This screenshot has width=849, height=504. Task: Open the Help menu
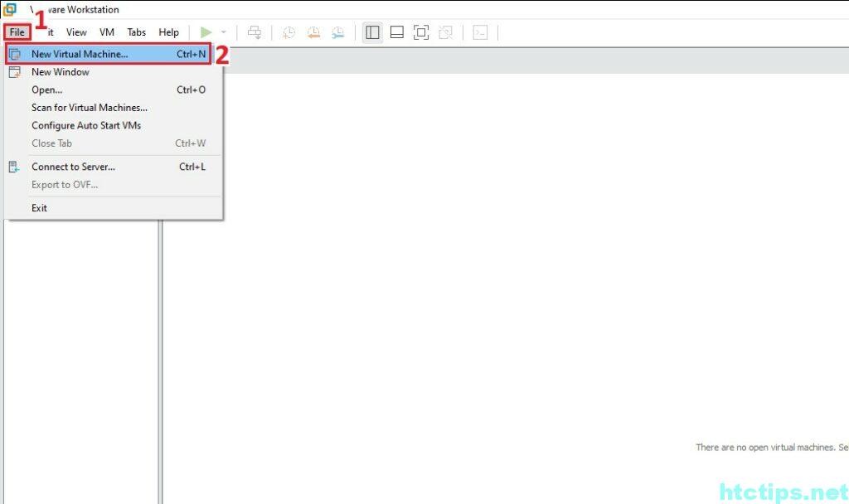click(x=168, y=32)
